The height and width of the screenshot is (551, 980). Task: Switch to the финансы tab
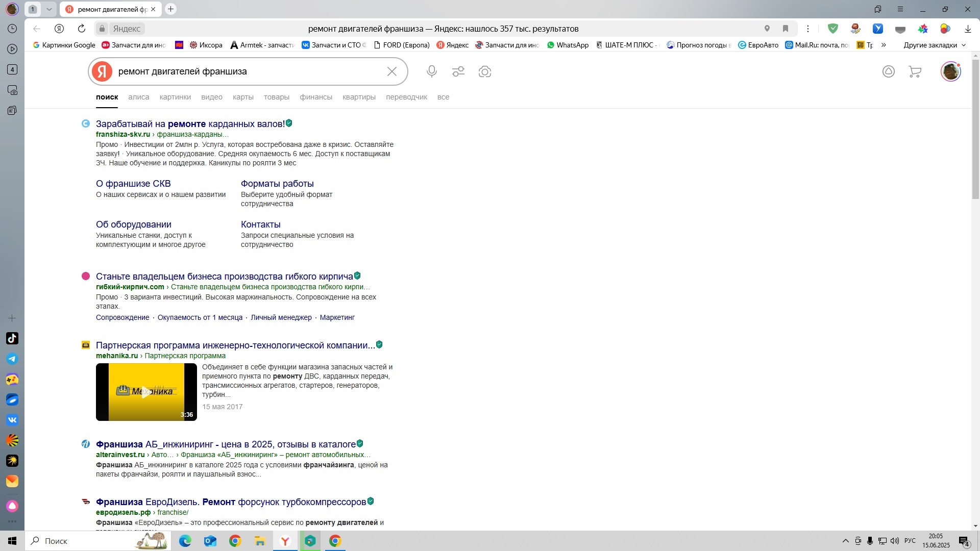pos(316,97)
